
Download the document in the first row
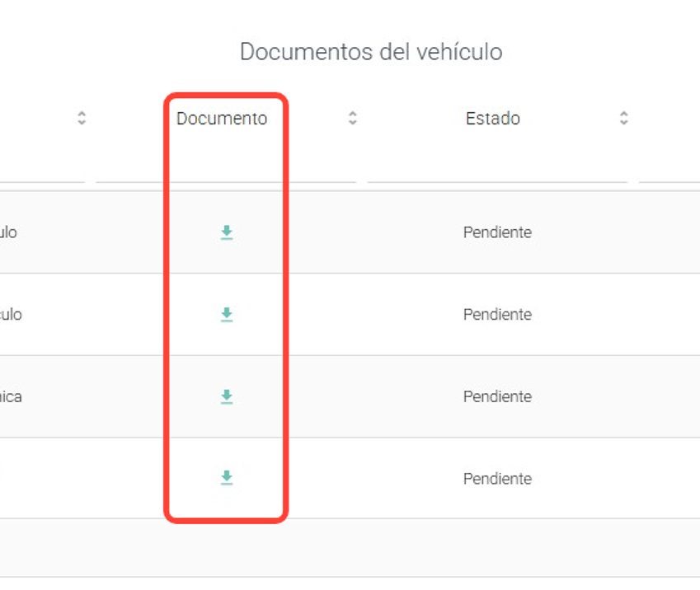point(227,232)
